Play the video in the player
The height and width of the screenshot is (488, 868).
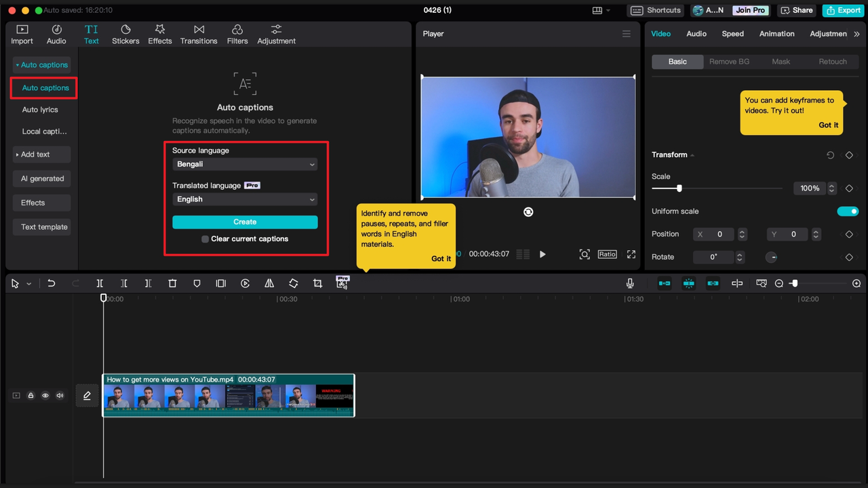542,254
